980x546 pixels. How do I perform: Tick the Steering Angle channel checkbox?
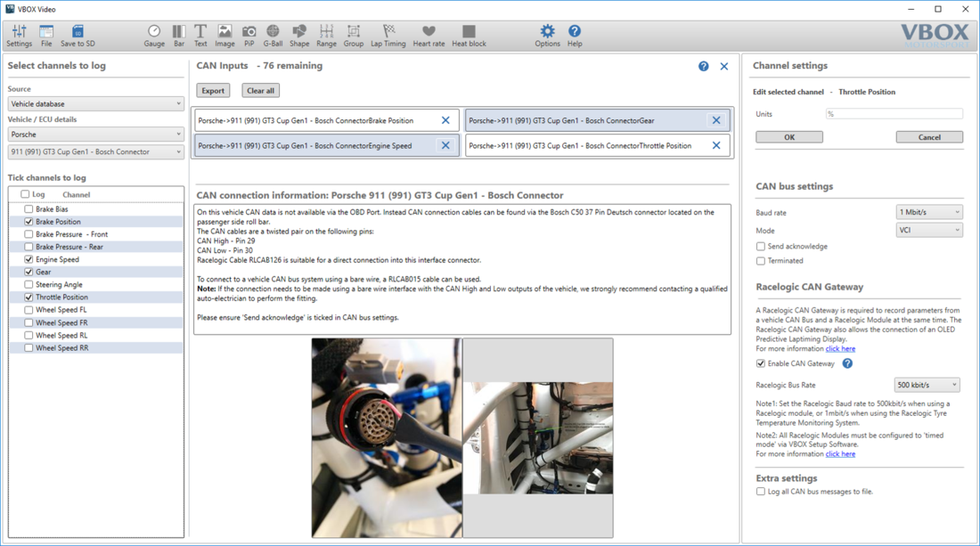tap(29, 285)
